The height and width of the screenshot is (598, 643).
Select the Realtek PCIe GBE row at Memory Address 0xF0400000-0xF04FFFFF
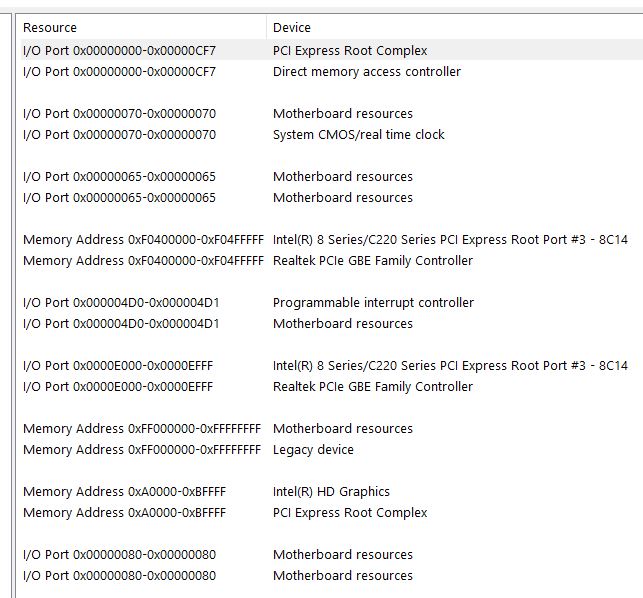click(332, 260)
